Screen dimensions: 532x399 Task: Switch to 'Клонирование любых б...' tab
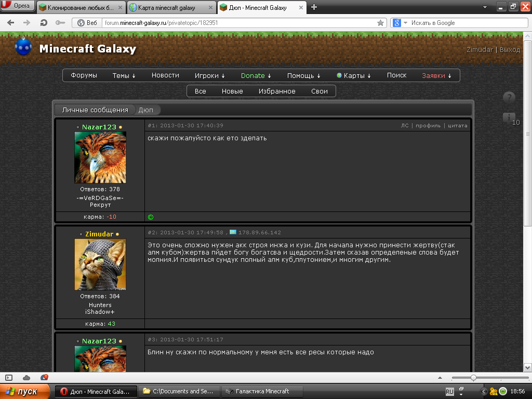(x=81, y=7)
